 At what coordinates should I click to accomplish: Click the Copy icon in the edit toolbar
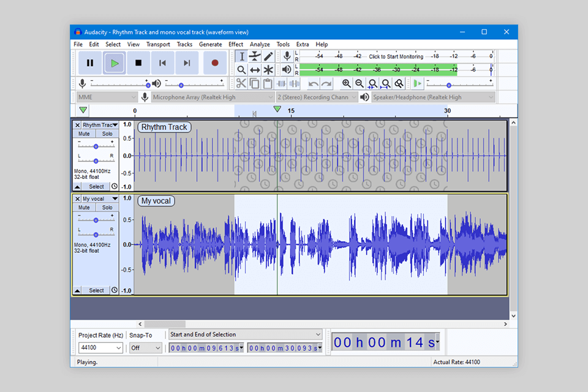click(254, 84)
